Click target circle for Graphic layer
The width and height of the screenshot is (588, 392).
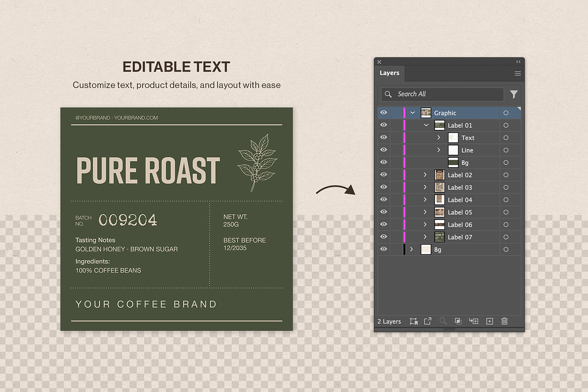pyautogui.click(x=506, y=113)
